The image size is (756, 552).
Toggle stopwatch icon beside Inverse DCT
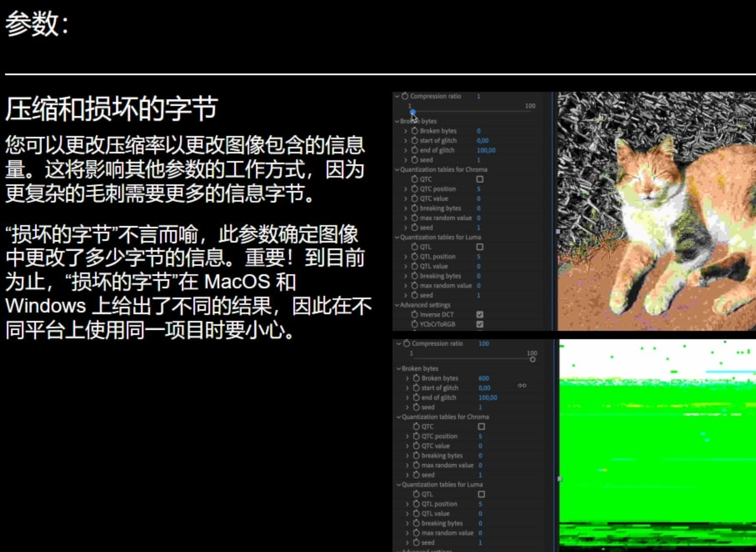point(415,315)
